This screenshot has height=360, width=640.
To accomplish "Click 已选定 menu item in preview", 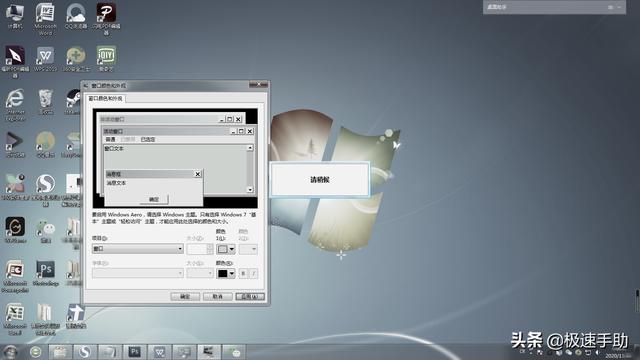I will [x=148, y=140].
